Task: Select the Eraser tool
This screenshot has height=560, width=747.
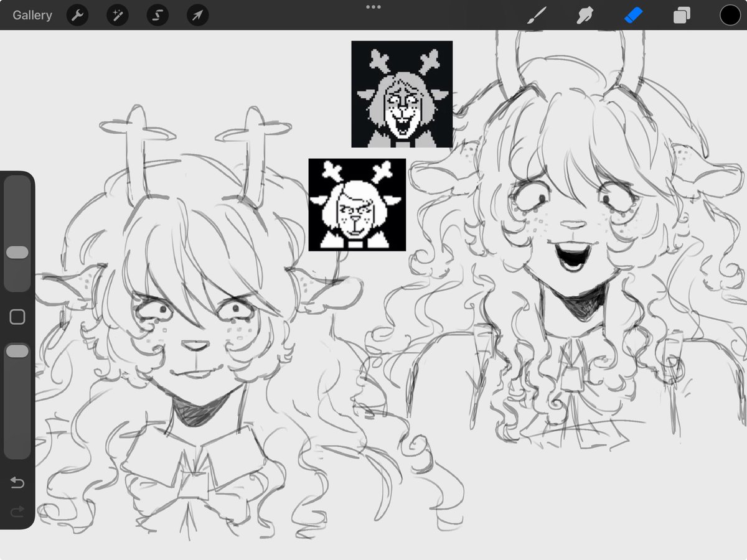Action: [x=633, y=15]
